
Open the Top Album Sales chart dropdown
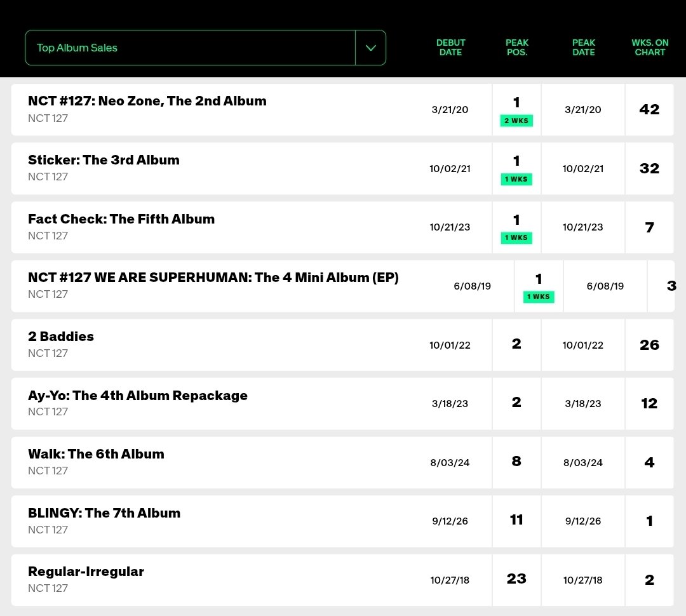coord(205,48)
